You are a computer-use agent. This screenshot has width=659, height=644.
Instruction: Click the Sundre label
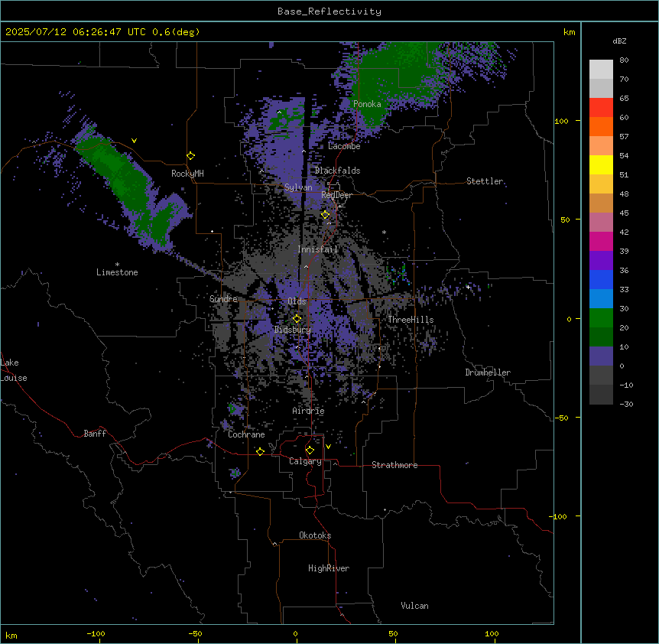223,299
